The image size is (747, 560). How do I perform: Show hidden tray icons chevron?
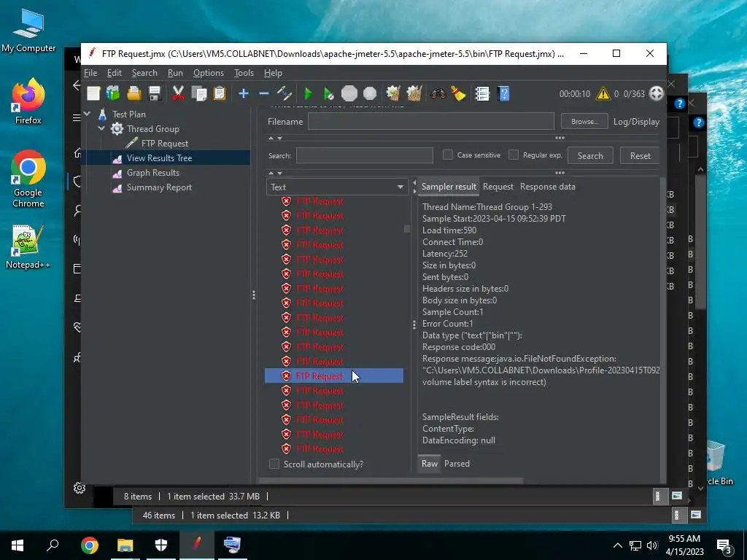617,545
